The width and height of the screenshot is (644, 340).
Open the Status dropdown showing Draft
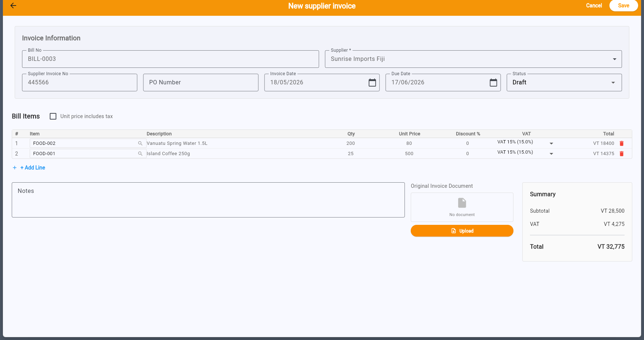click(x=564, y=83)
